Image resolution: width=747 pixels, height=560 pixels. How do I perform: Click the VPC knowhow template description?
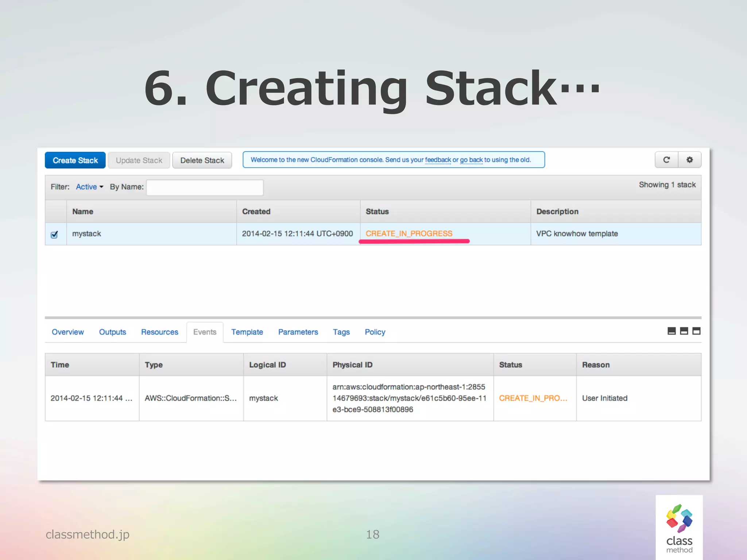[577, 234]
